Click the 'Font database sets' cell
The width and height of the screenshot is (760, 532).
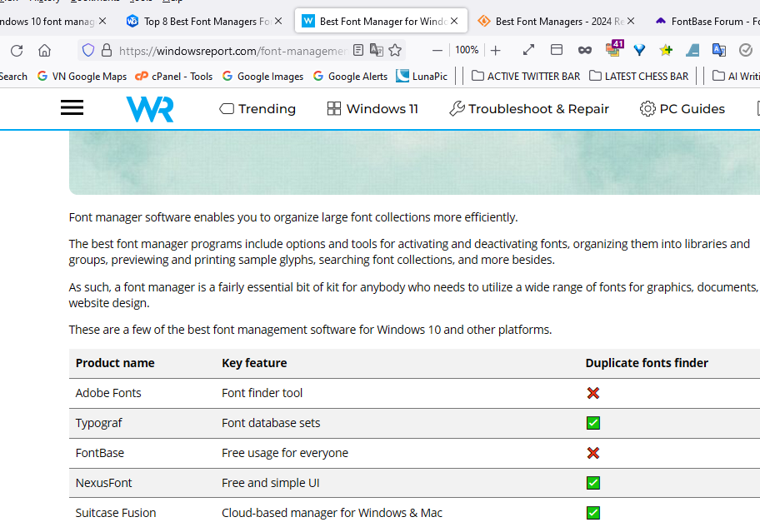(271, 423)
